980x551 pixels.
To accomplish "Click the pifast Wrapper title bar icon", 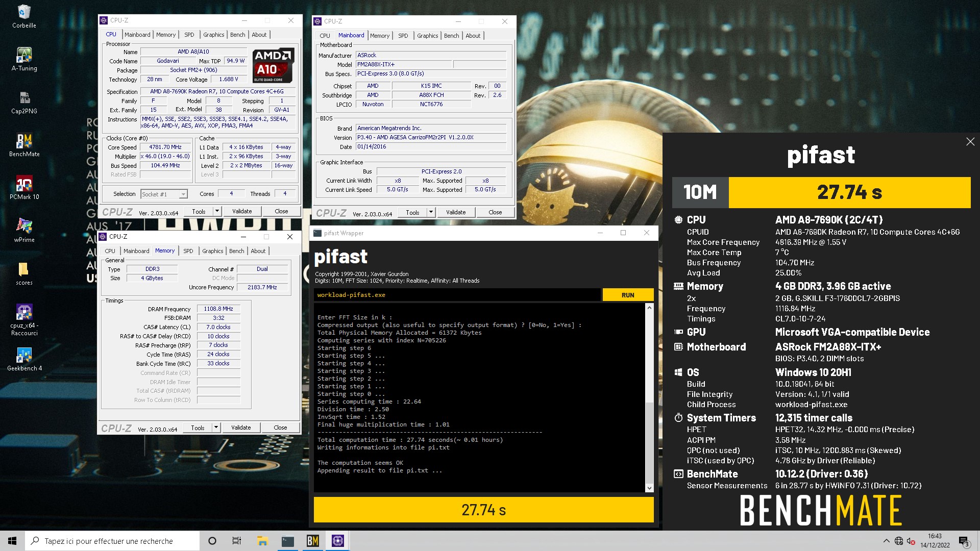I will (x=317, y=233).
